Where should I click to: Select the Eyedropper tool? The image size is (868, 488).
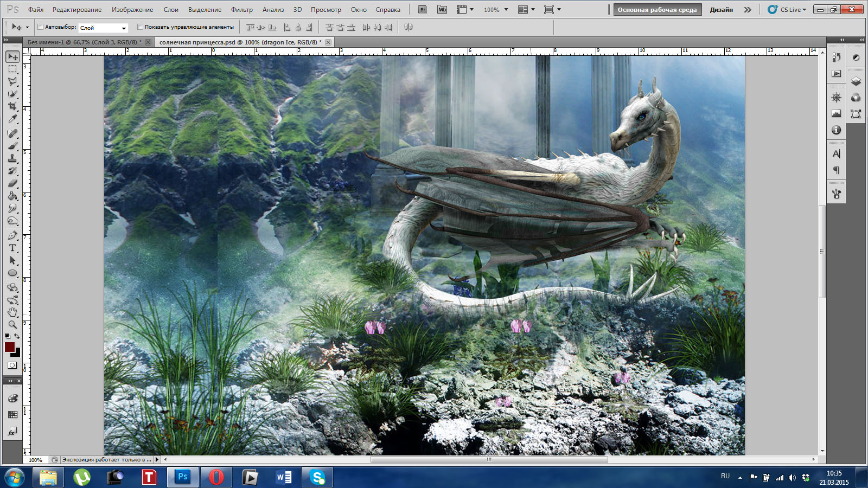pos(12,119)
